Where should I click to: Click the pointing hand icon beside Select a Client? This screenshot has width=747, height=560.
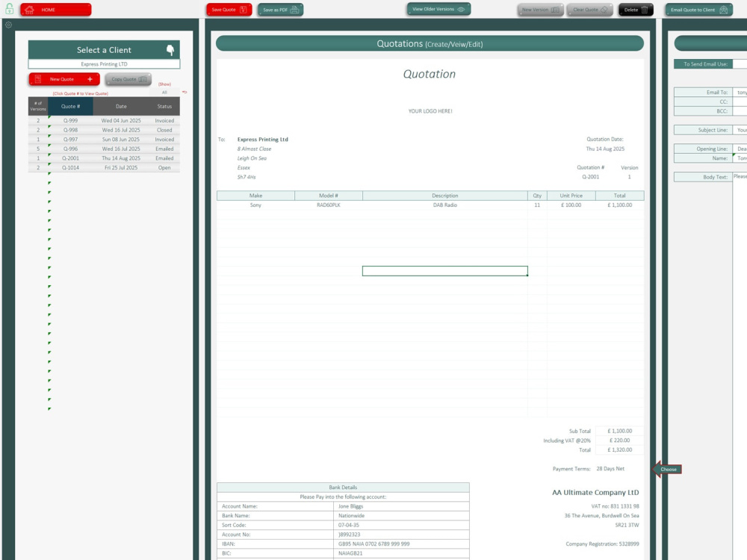(170, 50)
